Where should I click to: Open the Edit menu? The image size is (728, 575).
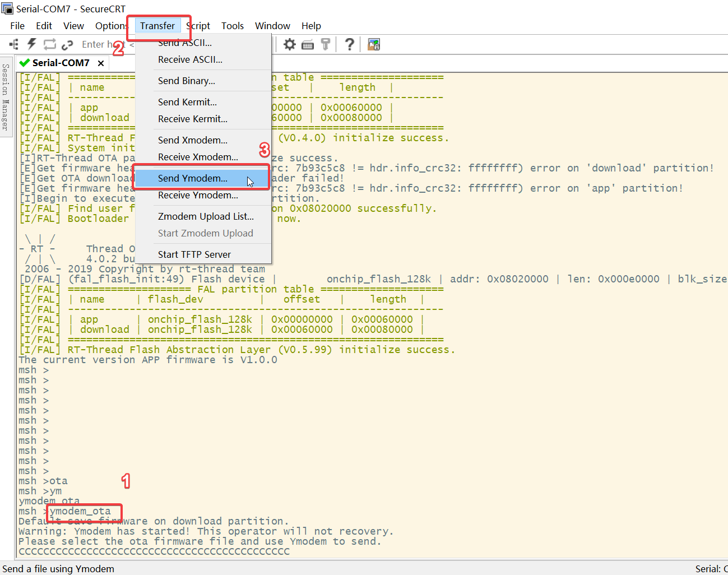(44, 26)
